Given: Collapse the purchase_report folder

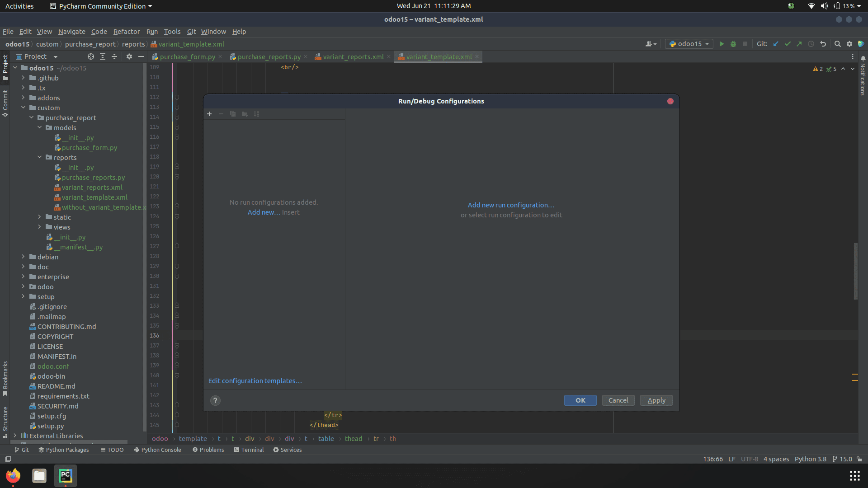Looking at the screenshot, I should [31, 117].
